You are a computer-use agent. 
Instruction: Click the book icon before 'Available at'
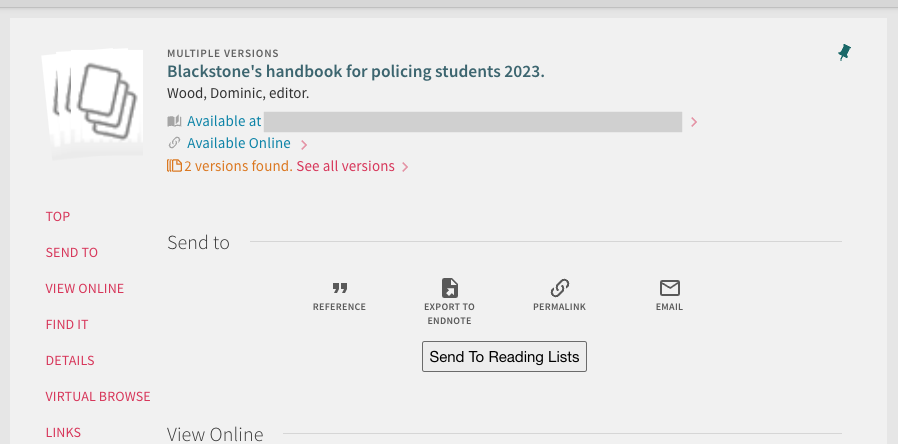point(174,121)
